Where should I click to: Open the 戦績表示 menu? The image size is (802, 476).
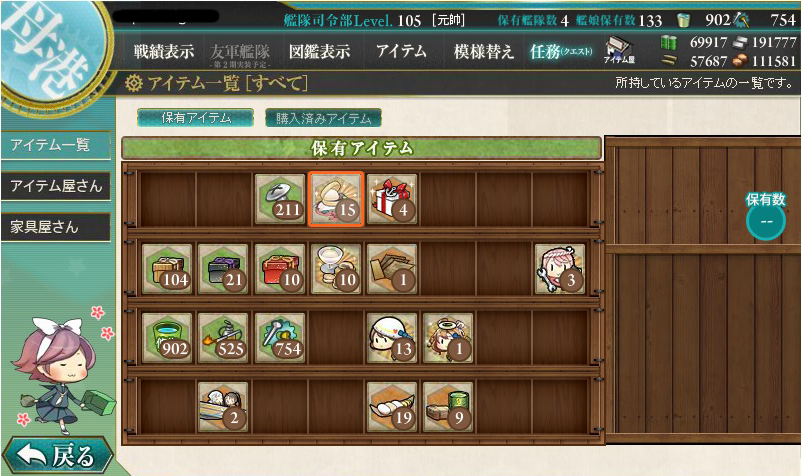[x=164, y=52]
